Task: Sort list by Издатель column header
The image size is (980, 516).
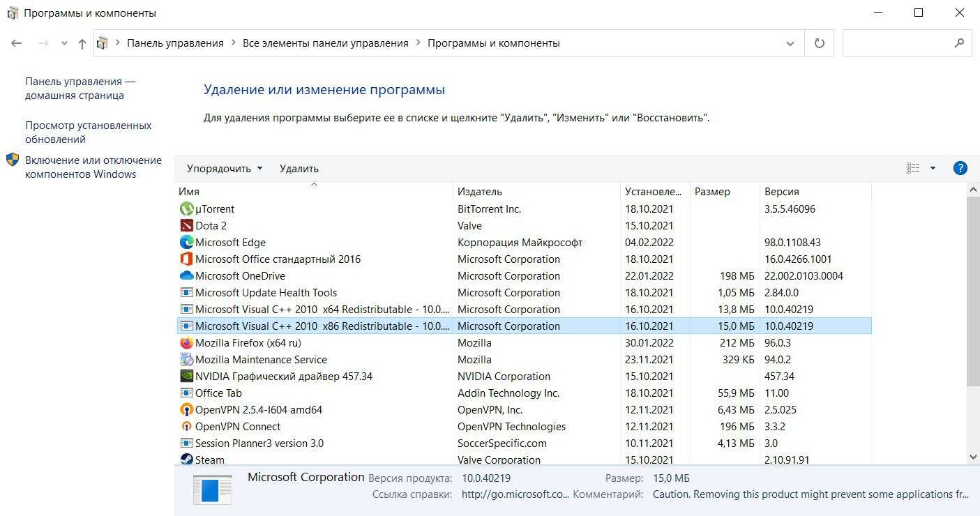Action: (x=480, y=192)
